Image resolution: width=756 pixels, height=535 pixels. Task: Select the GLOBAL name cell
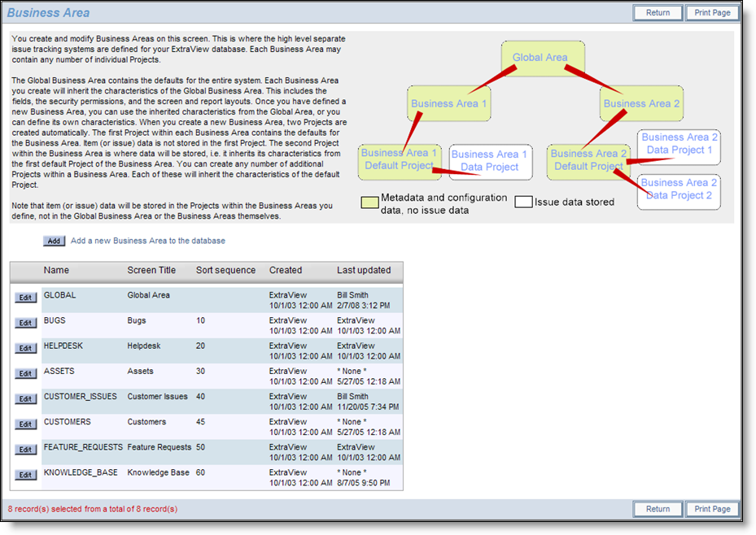pos(59,295)
